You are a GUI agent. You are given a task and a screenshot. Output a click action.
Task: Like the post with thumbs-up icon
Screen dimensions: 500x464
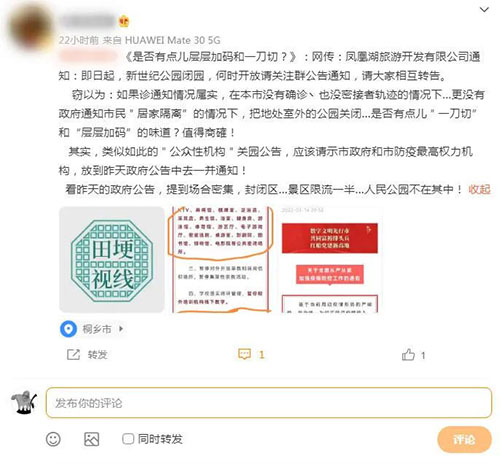point(408,355)
